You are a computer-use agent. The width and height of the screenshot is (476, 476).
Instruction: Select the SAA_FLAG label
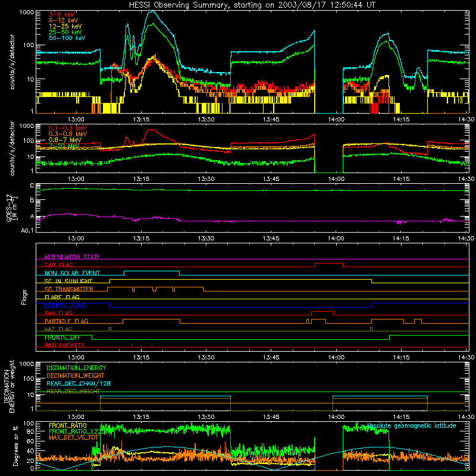pyautogui.click(x=58, y=313)
